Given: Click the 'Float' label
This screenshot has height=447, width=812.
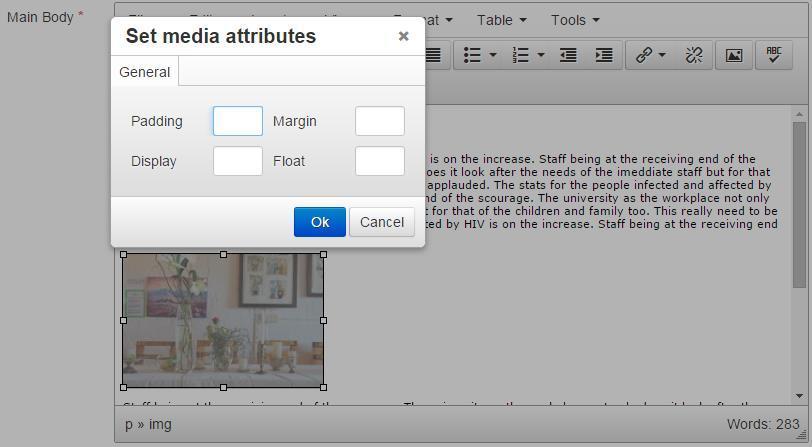Looking at the screenshot, I should (x=289, y=161).
